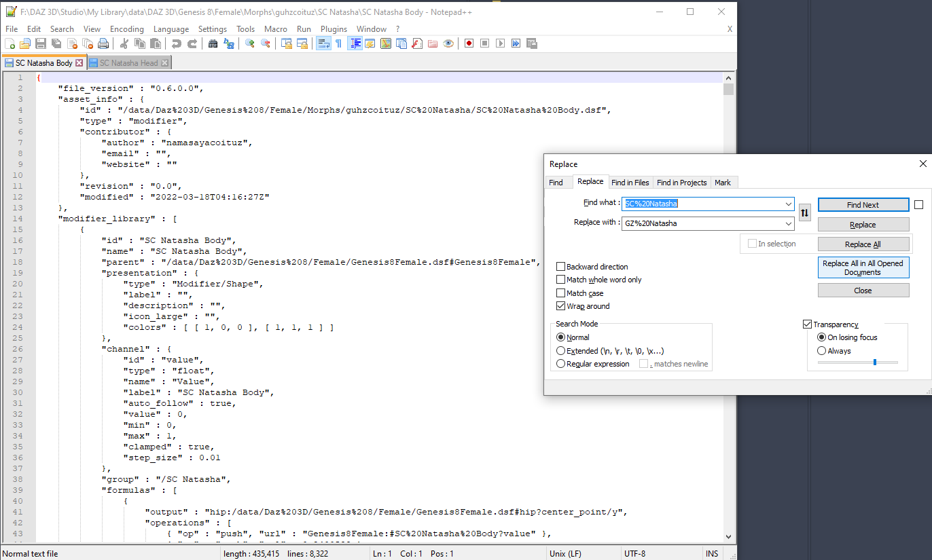Open the Mark tab in the dialog

point(723,183)
